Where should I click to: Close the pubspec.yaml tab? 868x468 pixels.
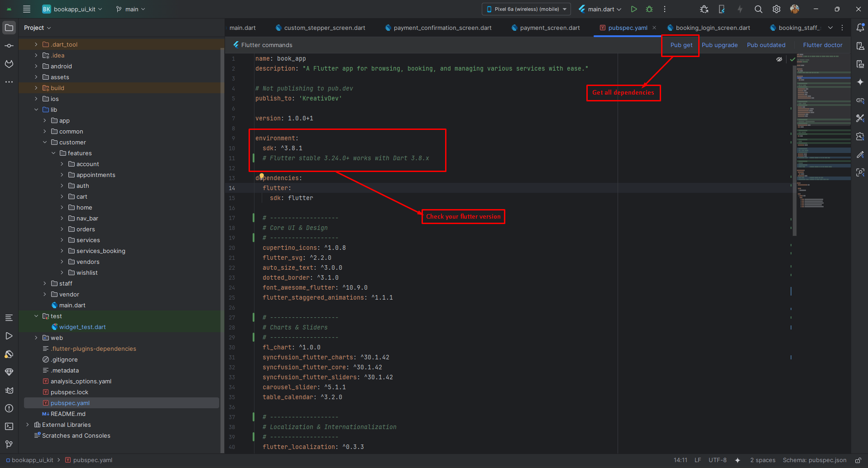point(654,28)
